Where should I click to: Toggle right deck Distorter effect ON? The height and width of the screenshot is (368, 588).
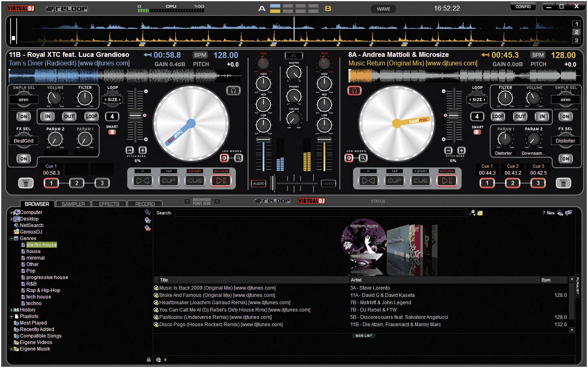566,159
